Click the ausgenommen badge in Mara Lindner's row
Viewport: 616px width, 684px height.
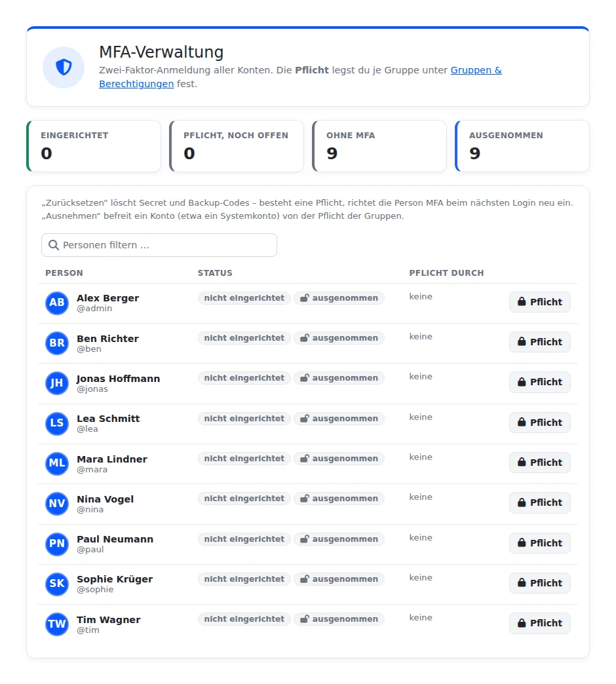(339, 459)
